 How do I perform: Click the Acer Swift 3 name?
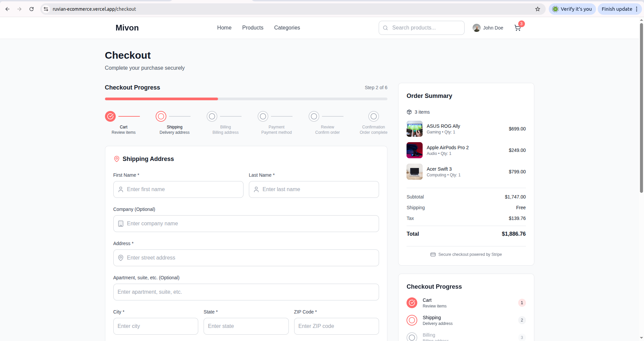point(439,169)
